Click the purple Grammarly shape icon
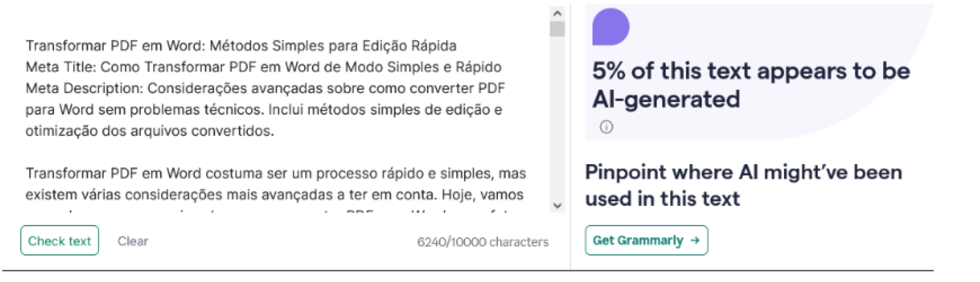The height and width of the screenshot is (282, 980). coord(611,27)
